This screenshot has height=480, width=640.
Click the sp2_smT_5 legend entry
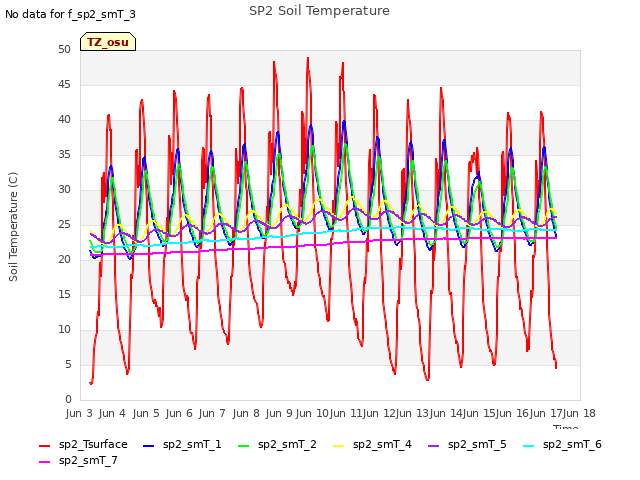pyautogui.click(x=467, y=444)
